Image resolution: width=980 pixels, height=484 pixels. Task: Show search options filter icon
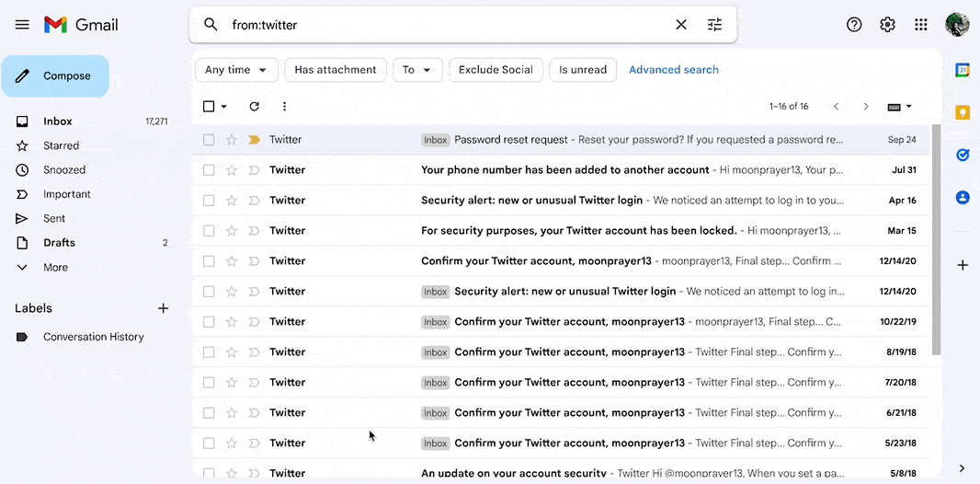click(714, 25)
